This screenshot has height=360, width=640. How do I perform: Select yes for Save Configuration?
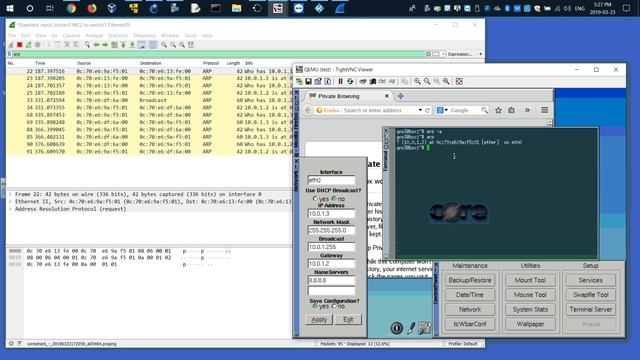pyautogui.click(x=315, y=306)
